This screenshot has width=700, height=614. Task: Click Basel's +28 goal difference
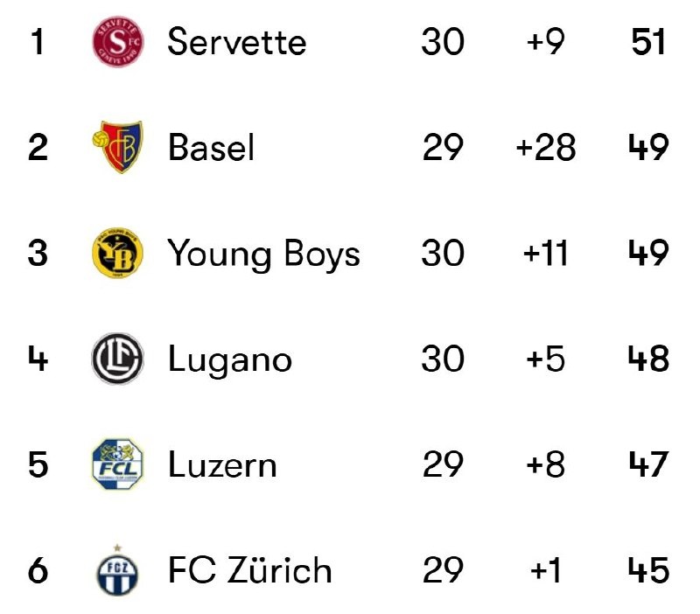point(545,148)
